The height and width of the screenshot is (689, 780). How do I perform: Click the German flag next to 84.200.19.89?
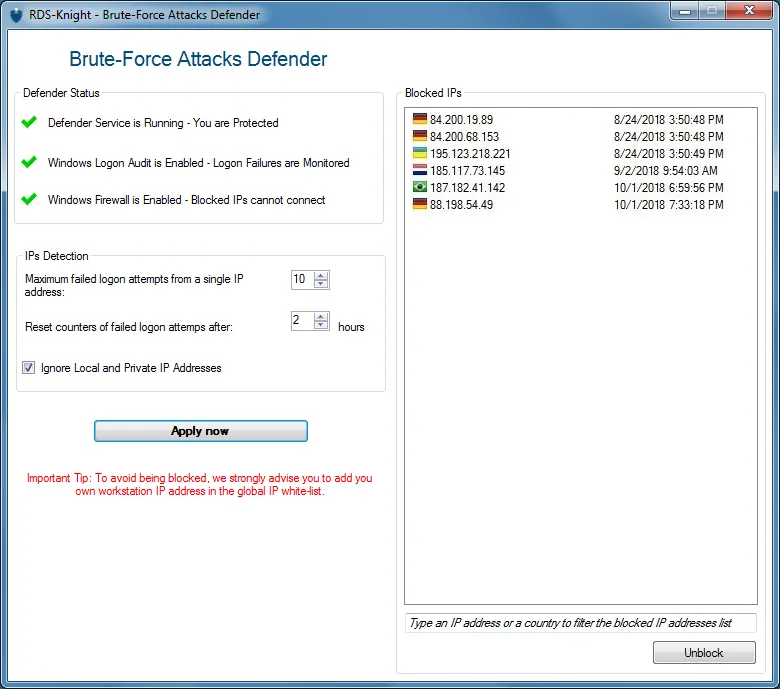point(420,119)
